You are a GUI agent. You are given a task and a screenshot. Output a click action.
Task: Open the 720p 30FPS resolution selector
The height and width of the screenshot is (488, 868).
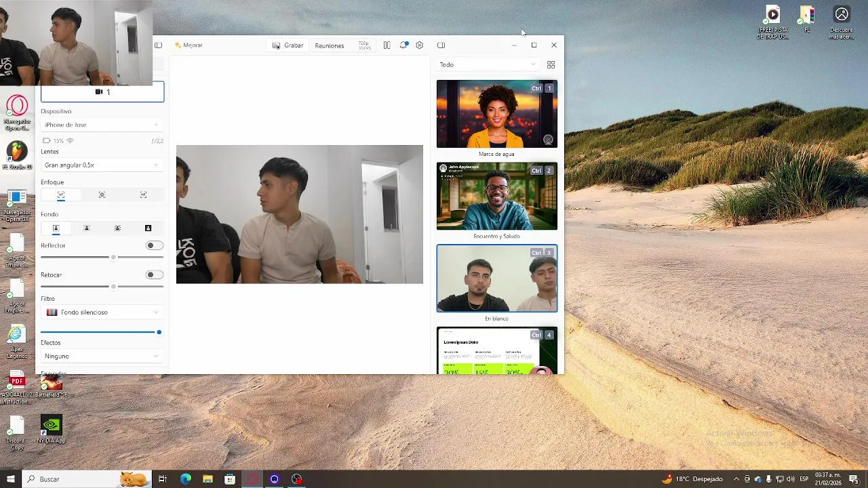pyautogui.click(x=364, y=45)
